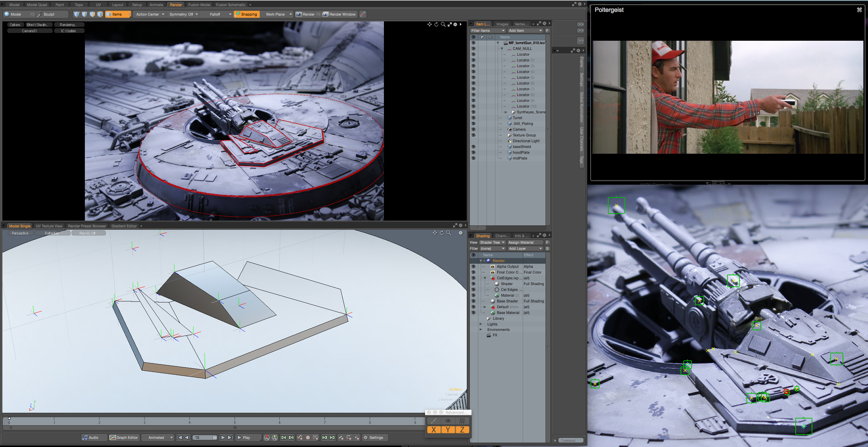Click the eye icon in Advanced popup
The height and width of the screenshot is (447, 868).
[448, 421]
